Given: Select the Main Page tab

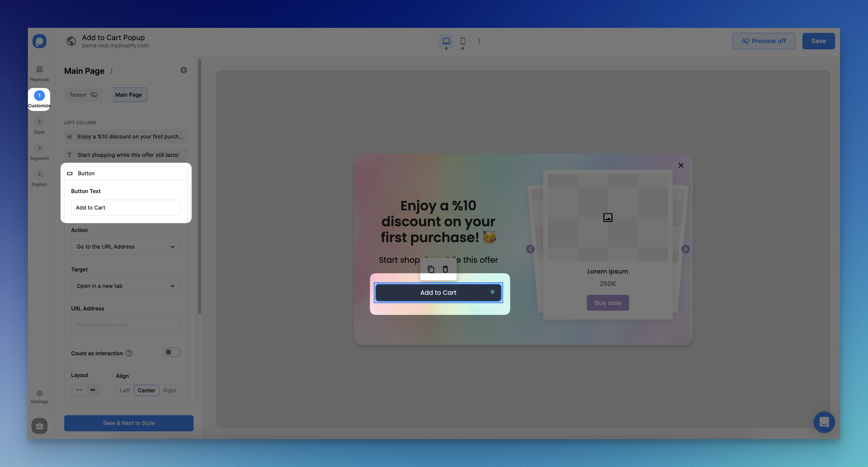Looking at the screenshot, I should click(128, 94).
